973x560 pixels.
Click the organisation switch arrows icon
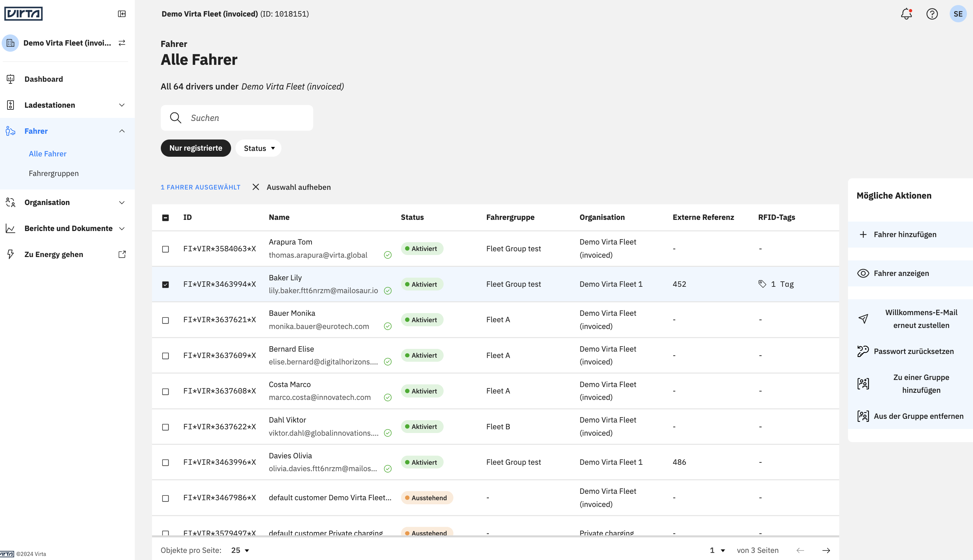pyautogui.click(x=122, y=43)
